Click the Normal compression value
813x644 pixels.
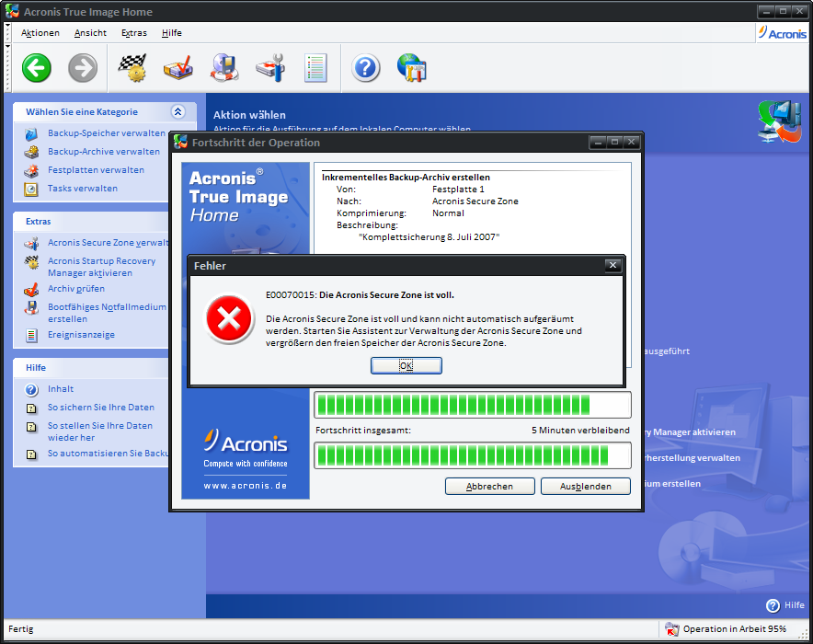(x=448, y=213)
